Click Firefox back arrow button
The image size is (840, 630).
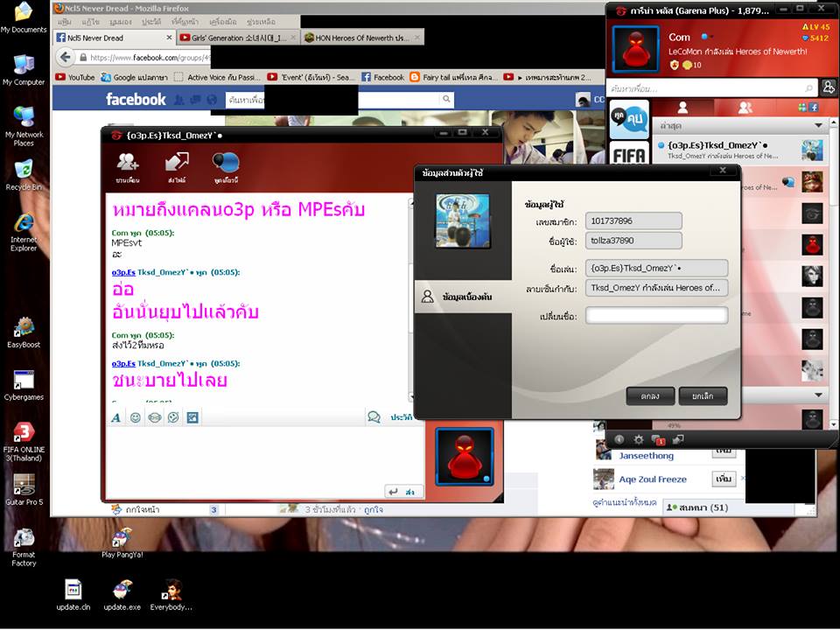(x=66, y=57)
